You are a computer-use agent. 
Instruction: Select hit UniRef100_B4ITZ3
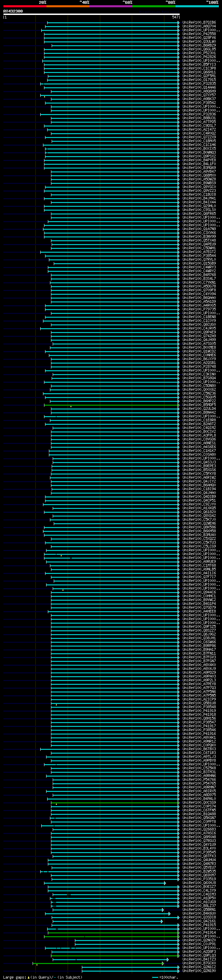click(x=199, y=959)
